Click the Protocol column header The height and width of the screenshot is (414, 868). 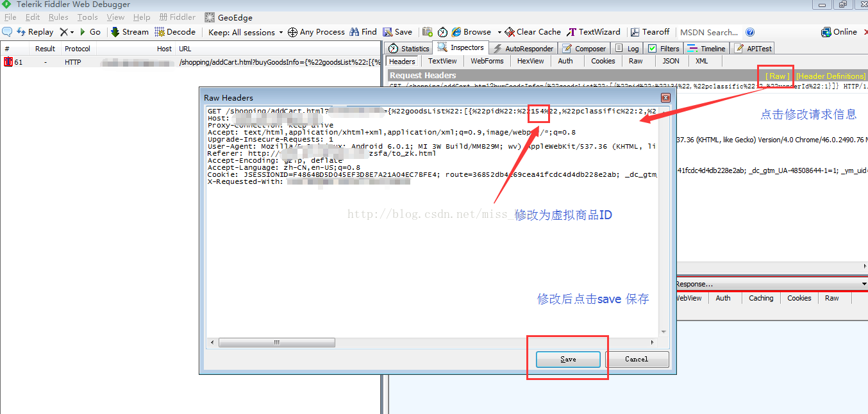(x=78, y=49)
